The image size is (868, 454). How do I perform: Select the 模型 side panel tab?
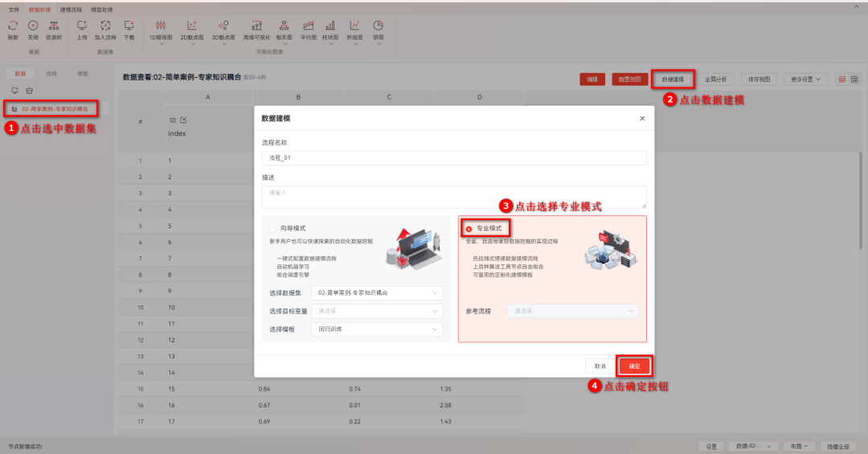point(83,74)
